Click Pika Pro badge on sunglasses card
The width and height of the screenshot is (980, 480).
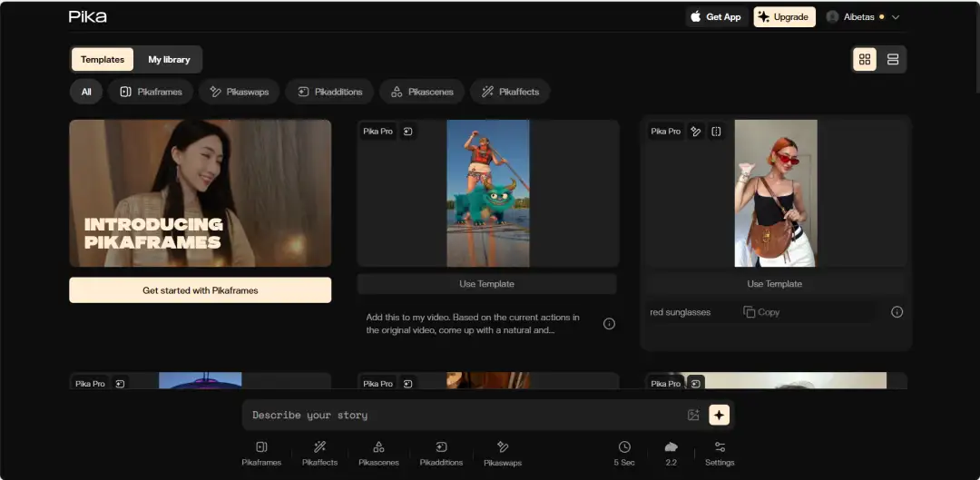666,132
